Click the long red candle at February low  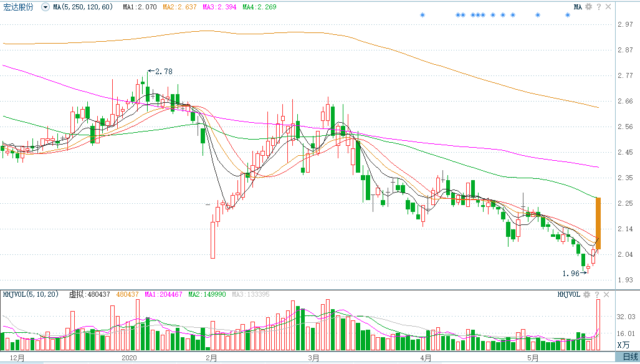pyautogui.click(x=213, y=240)
